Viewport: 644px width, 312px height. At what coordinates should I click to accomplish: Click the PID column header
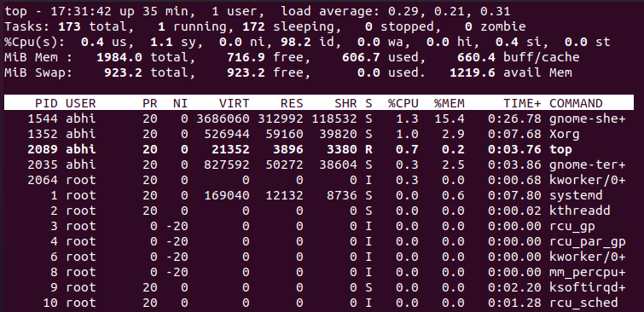coord(46,103)
